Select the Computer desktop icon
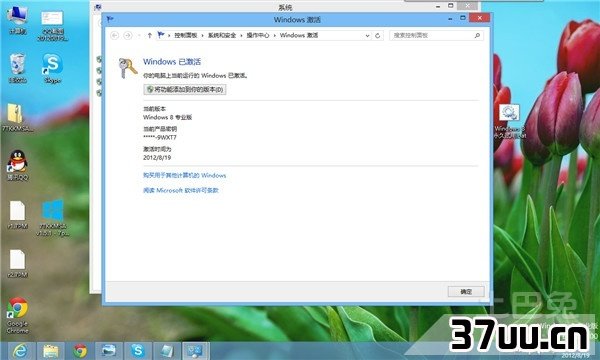Viewport: 600px width, 360px height. (18, 21)
